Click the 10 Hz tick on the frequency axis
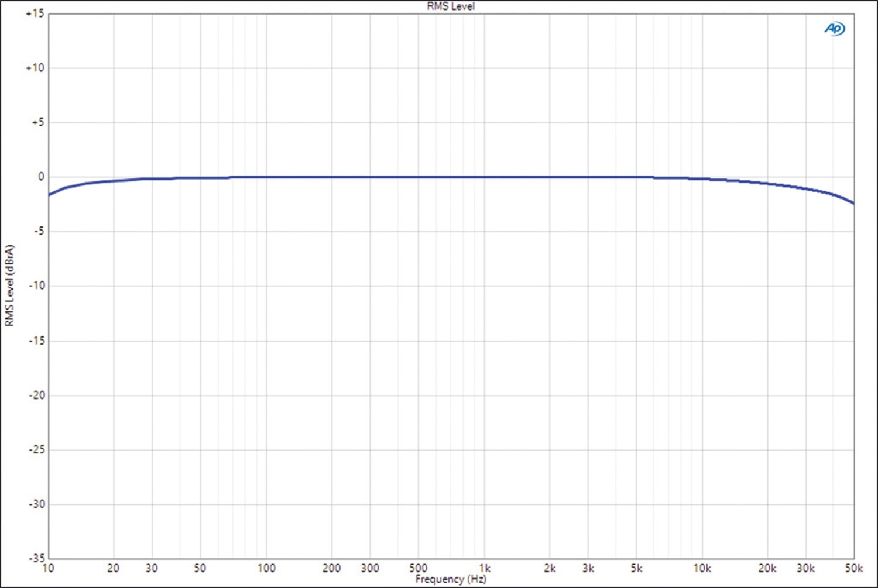 (48, 568)
